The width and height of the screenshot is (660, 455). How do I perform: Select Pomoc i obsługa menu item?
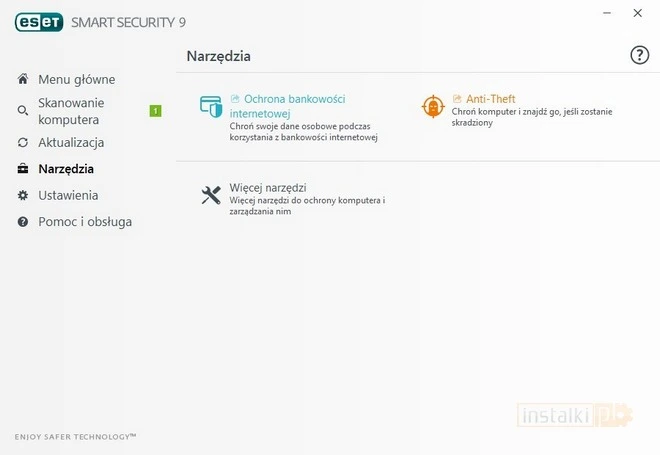85,221
